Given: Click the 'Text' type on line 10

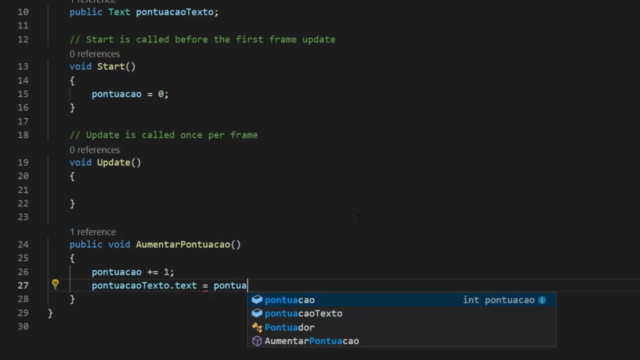Looking at the screenshot, I should coord(119,12).
